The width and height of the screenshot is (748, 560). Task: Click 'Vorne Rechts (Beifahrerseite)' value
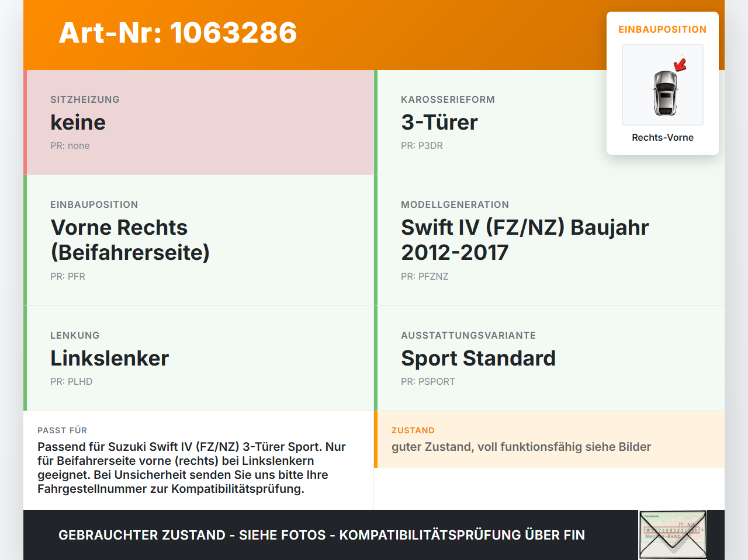(130, 240)
